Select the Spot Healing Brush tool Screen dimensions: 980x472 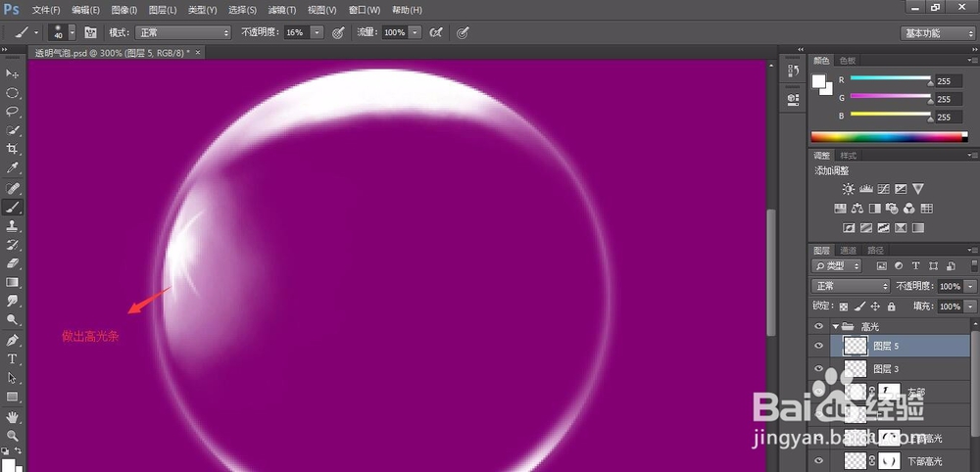(x=12, y=188)
